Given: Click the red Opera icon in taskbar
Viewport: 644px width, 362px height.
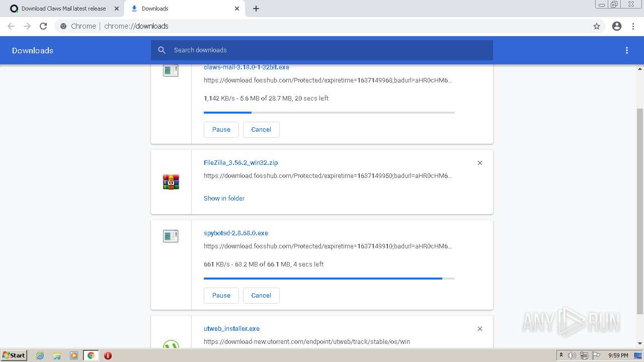Looking at the screenshot, I should 108,355.
